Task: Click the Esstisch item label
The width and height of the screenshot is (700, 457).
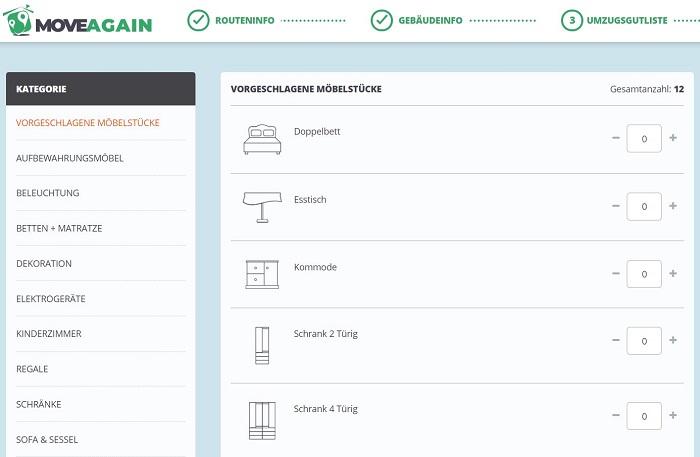Action: pyautogui.click(x=310, y=199)
